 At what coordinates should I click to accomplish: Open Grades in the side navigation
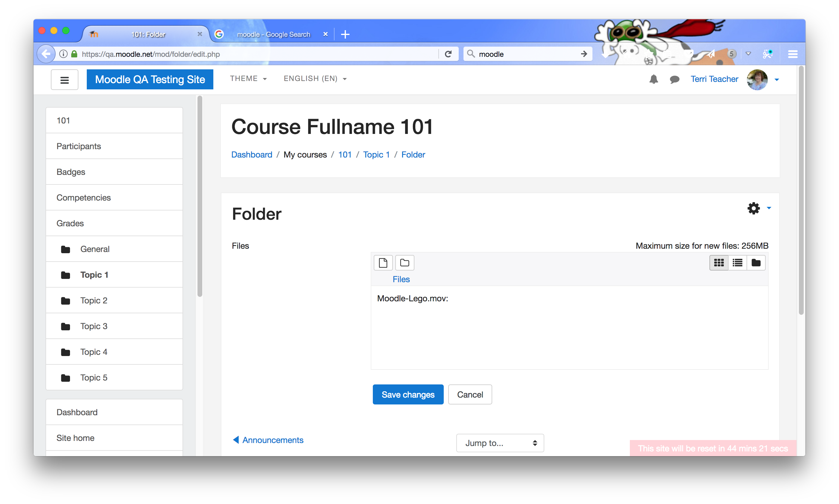114,223
